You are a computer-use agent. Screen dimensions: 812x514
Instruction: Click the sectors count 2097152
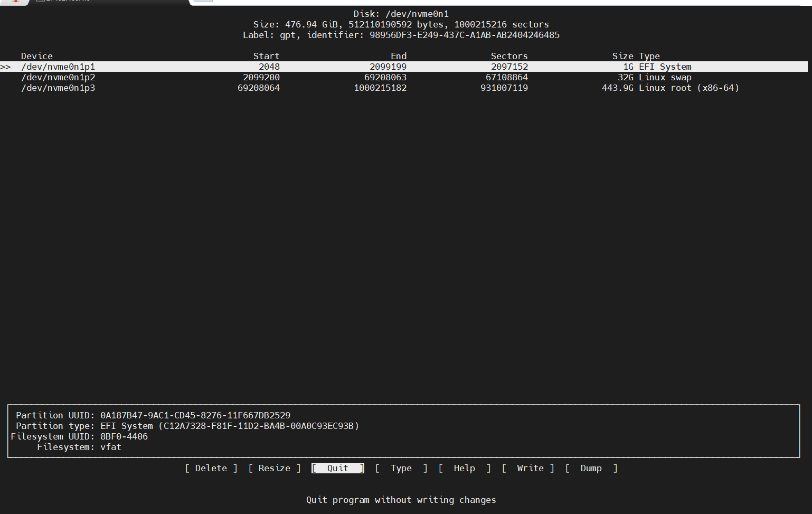(509, 67)
